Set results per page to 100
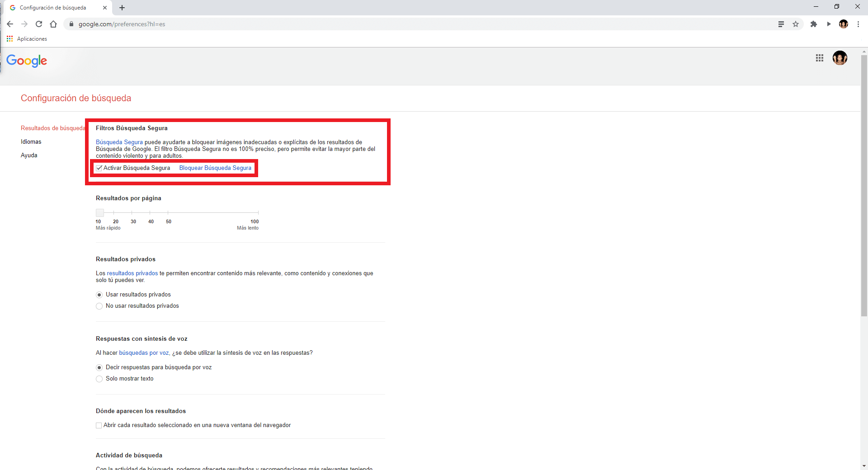The image size is (868, 470). (x=258, y=212)
